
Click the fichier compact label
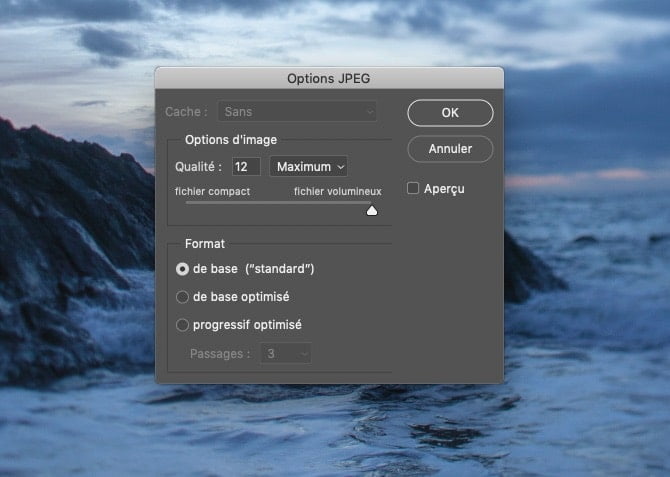click(x=212, y=191)
